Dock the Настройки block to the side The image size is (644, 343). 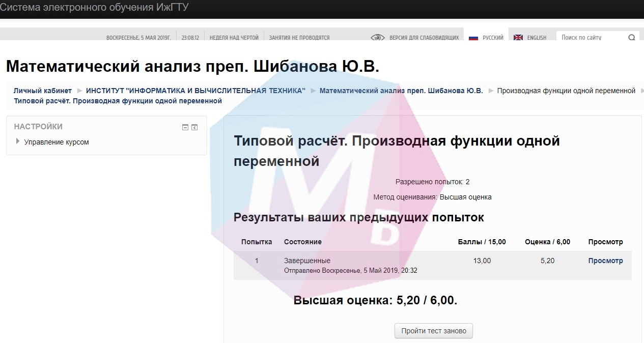click(x=194, y=127)
